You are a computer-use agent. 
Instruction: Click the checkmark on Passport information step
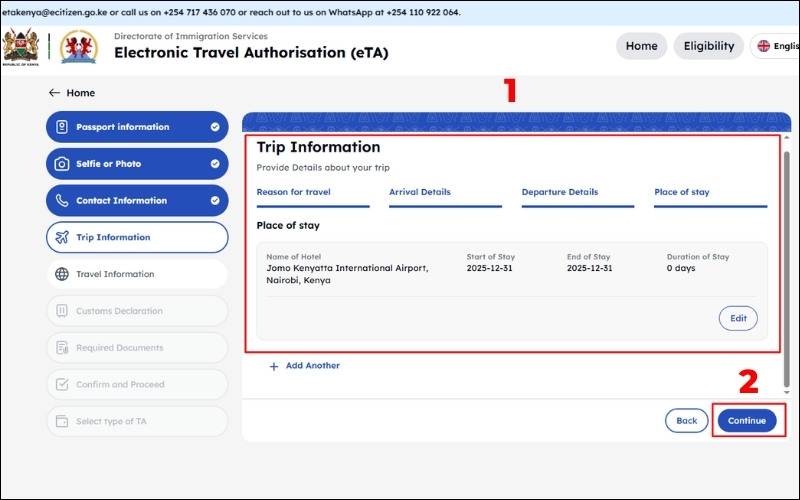(215, 127)
